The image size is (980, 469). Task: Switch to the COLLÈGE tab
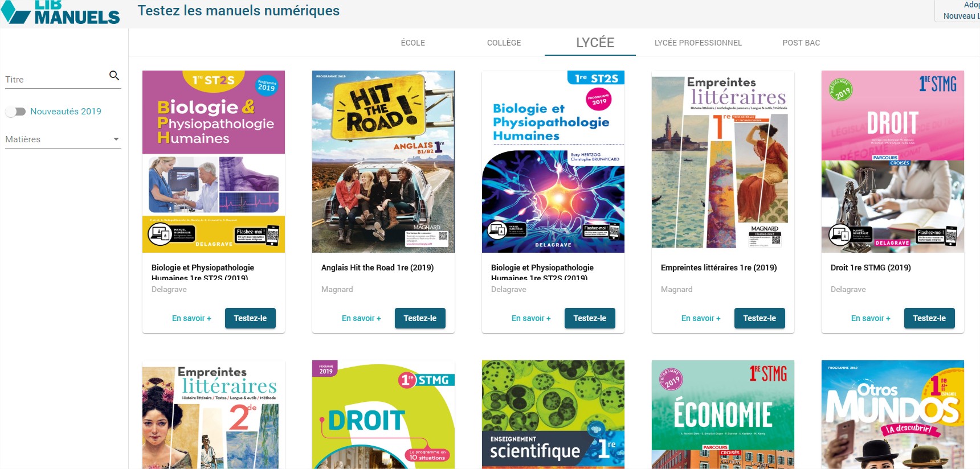coord(504,43)
